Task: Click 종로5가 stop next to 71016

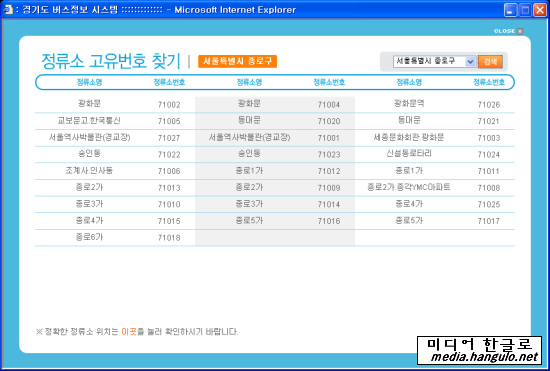Action: click(x=249, y=220)
